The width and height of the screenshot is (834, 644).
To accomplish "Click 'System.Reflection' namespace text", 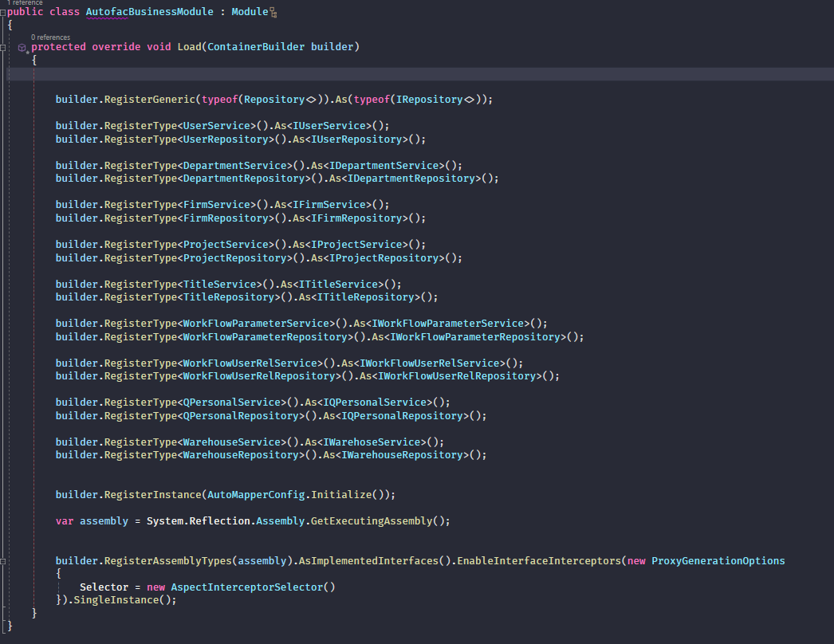I will click(x=198, y=521).
